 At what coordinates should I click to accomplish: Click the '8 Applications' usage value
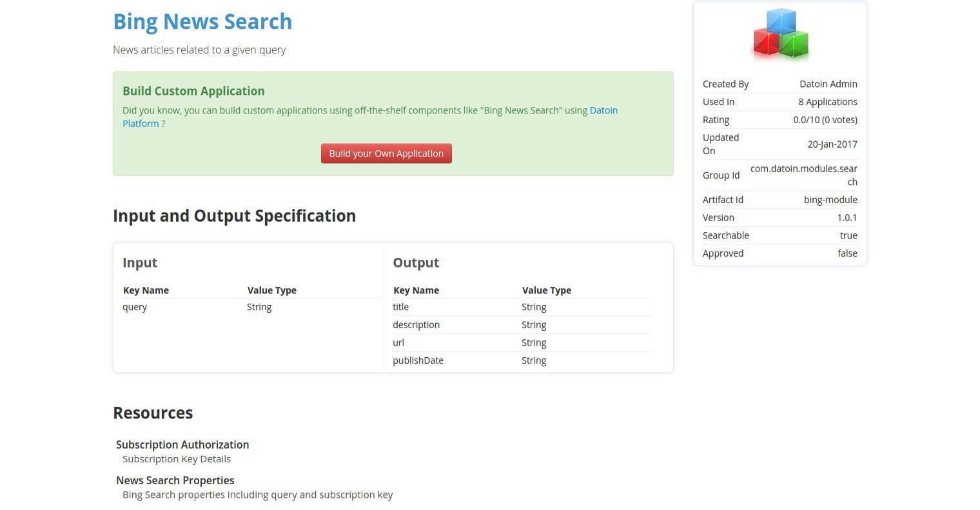click(827, 102)
